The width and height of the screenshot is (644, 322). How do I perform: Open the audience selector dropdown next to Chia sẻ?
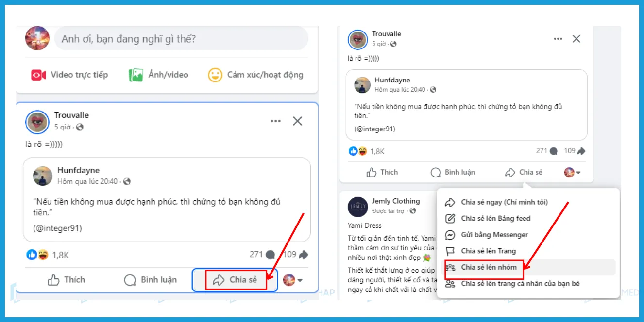(x=300, y=280)
